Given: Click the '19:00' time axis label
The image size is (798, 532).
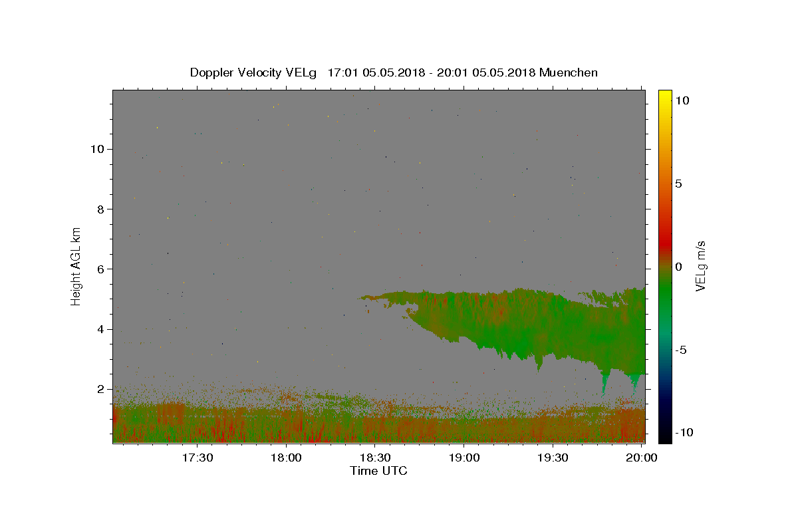Looking at the screenshot, I should pyautogui.click(x=464, y=458).
